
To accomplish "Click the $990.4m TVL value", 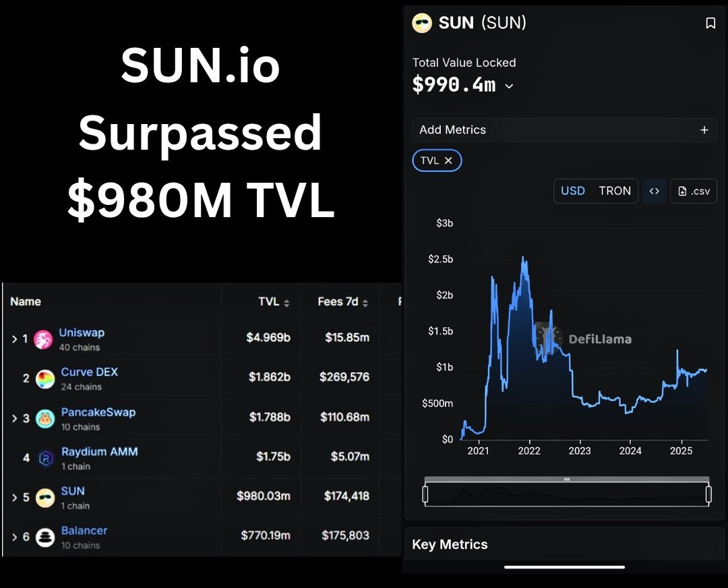I will [x=454, y=85].
